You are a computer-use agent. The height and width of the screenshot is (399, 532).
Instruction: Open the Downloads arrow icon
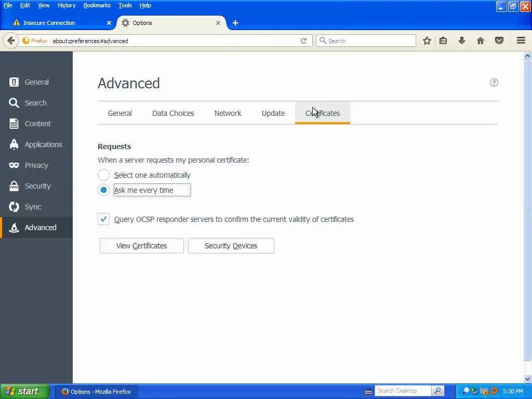click(462, 41)
